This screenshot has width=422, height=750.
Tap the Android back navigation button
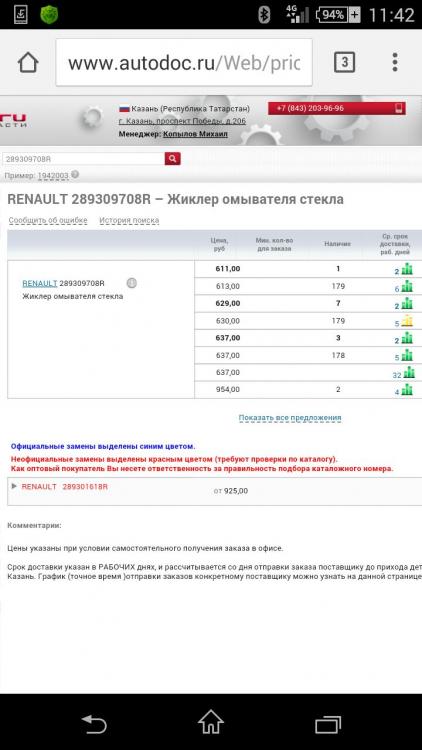coord(94,724)
